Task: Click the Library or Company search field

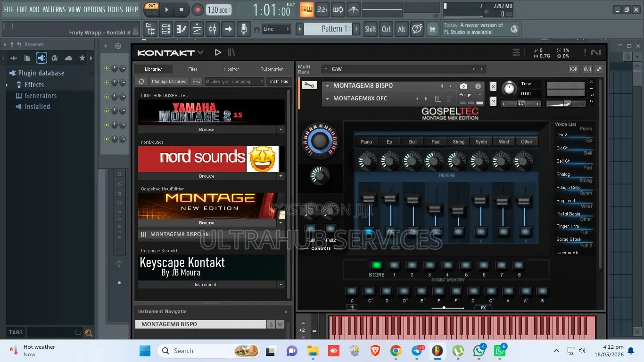Action: 234,82
